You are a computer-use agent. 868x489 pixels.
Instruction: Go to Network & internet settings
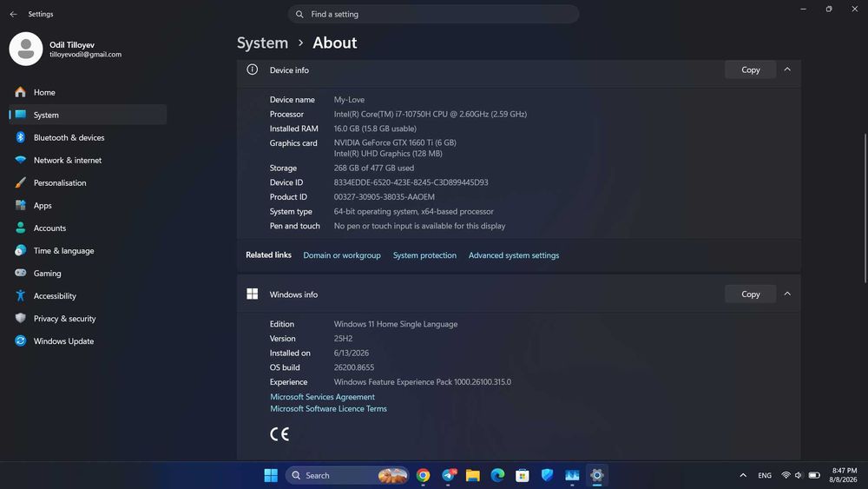88,160
